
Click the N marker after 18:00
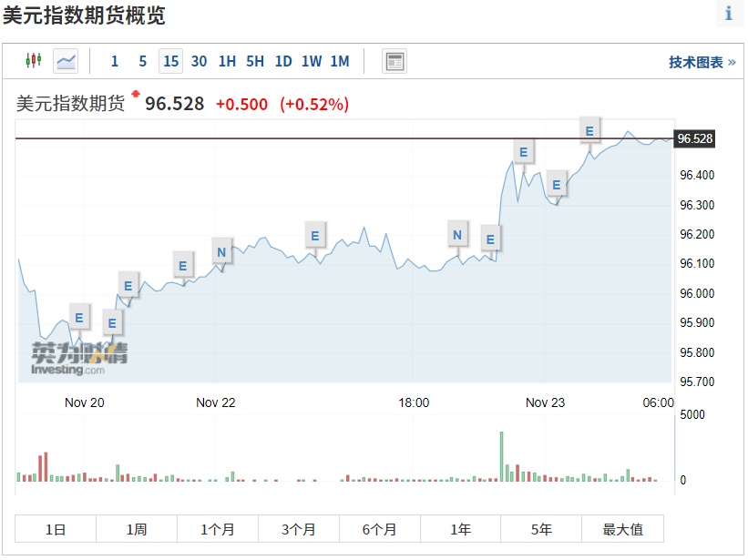(x=457, y=236)
